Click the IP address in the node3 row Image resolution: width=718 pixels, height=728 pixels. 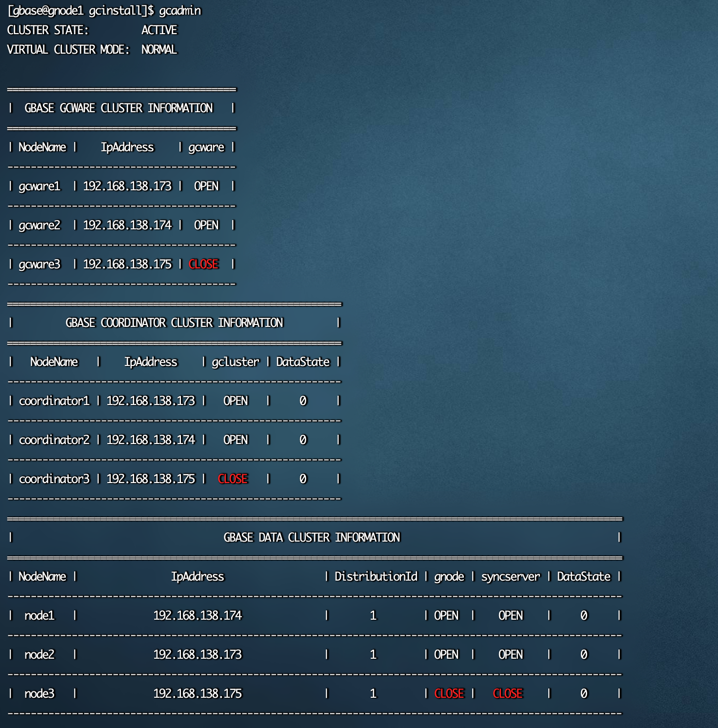198,694
